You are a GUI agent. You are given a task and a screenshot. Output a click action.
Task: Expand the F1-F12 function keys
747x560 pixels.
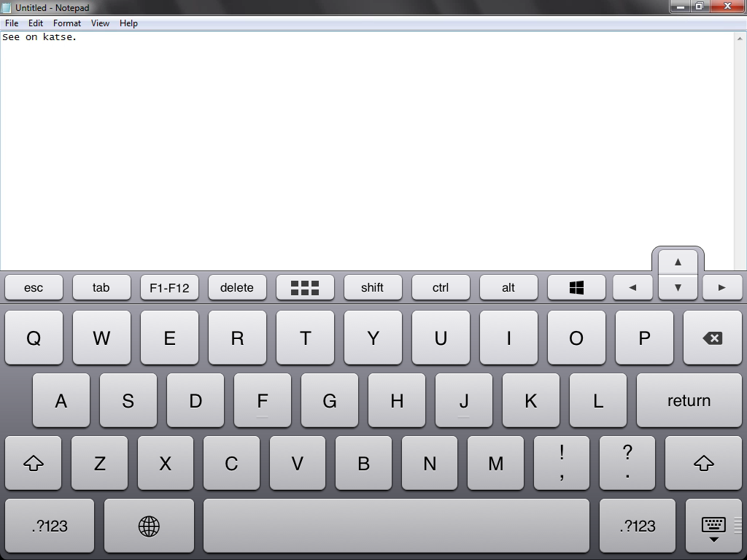[x=169, y=287]
